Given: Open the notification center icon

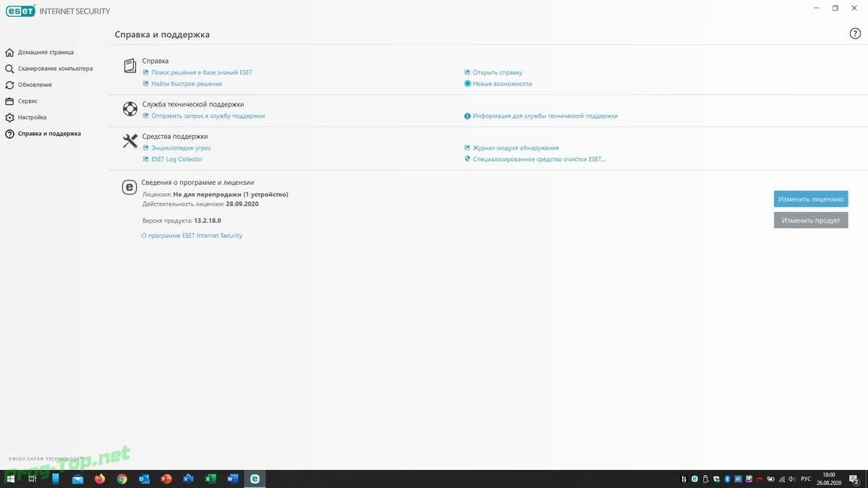Looking at the screenshot, I should click(x=854, y=479).
